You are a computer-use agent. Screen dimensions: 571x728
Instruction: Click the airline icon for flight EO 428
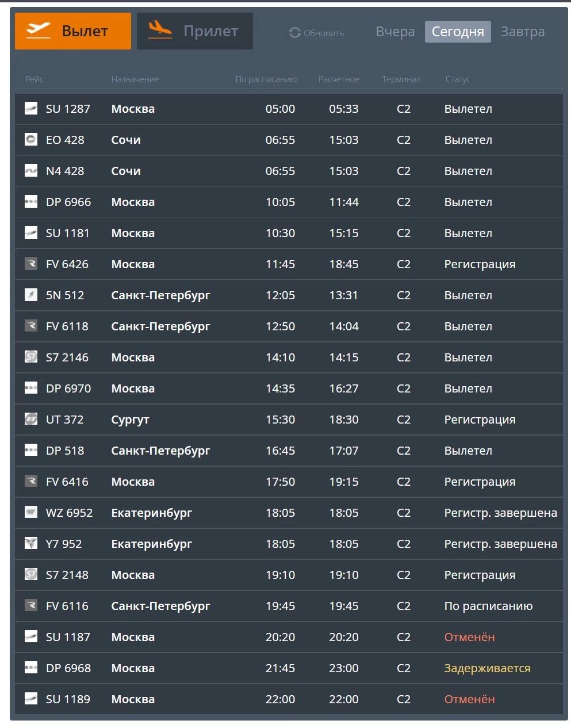[31, 139]
